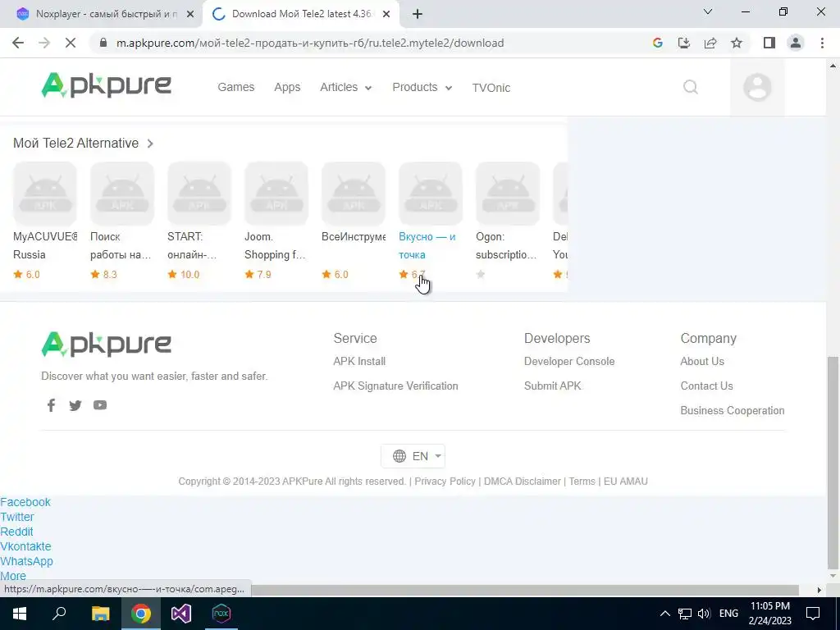The image size is (840, 630).
Task: Open the Ogon subscription app thumbnail
Action: (508, 194)
